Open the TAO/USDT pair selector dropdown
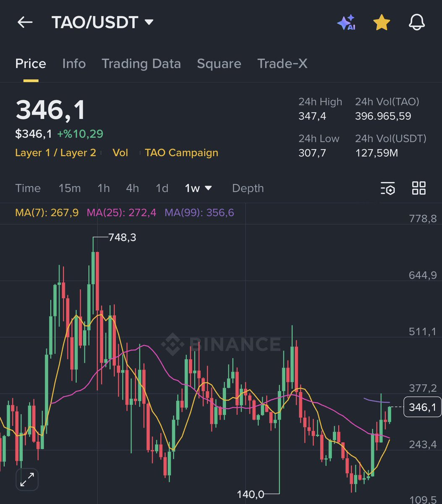 tap(103, 22)
